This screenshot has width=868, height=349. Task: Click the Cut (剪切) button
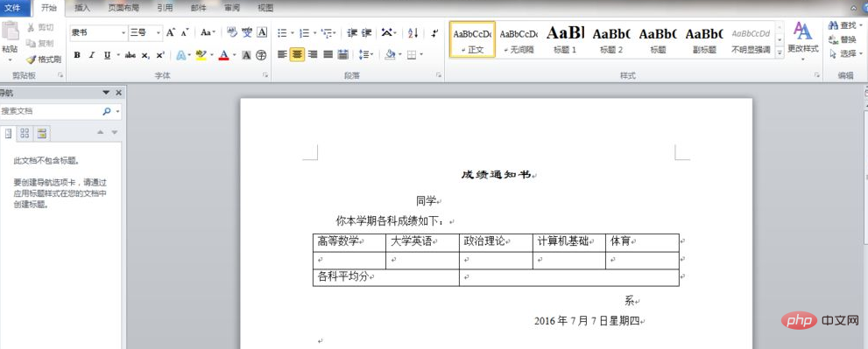40,28
